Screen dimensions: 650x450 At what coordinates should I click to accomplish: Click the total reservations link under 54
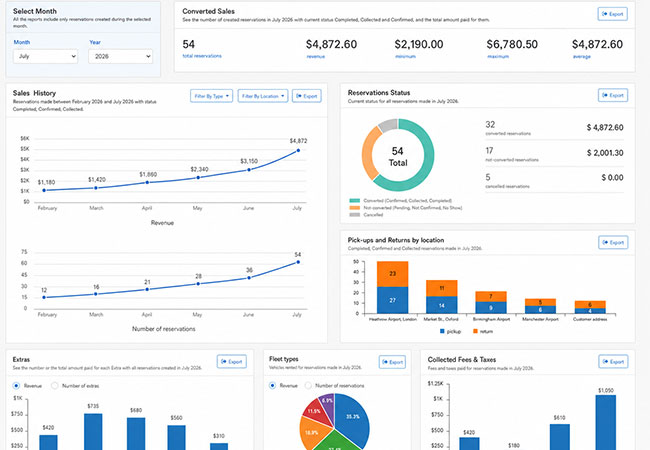point(202,56)
